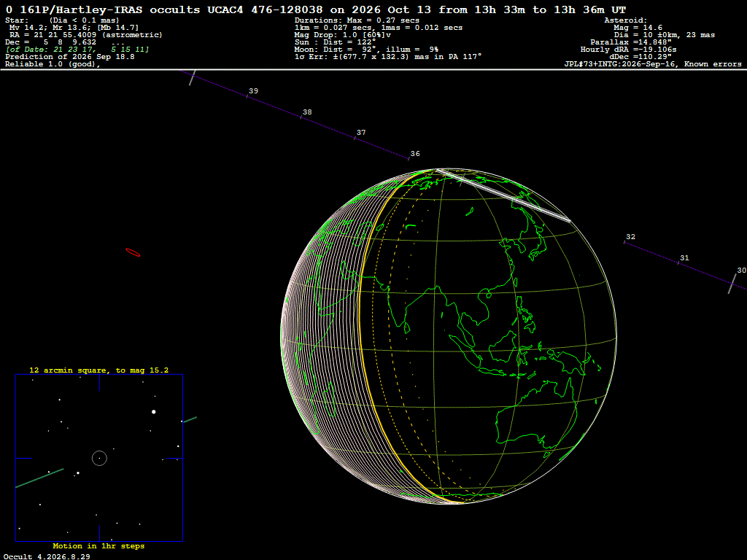Click the red error ellipse marker
Viewport: 747px width, 560px height.
tap(133, 253)
